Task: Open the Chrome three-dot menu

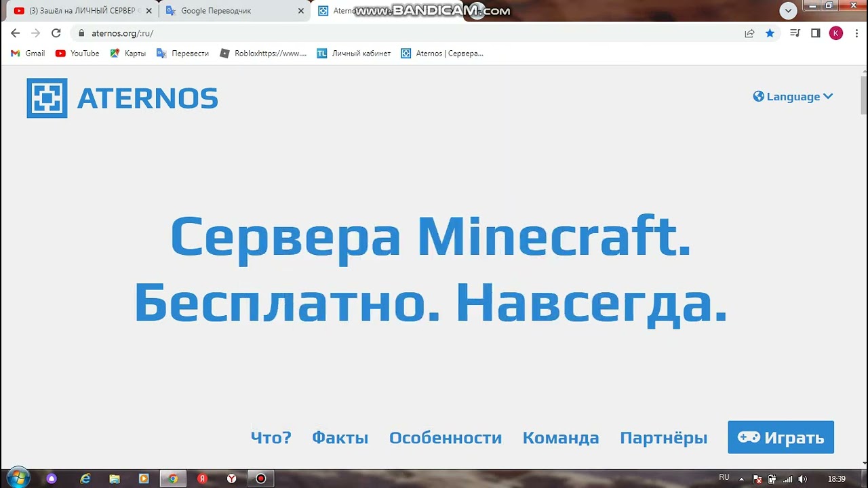Action: [856, 33]
